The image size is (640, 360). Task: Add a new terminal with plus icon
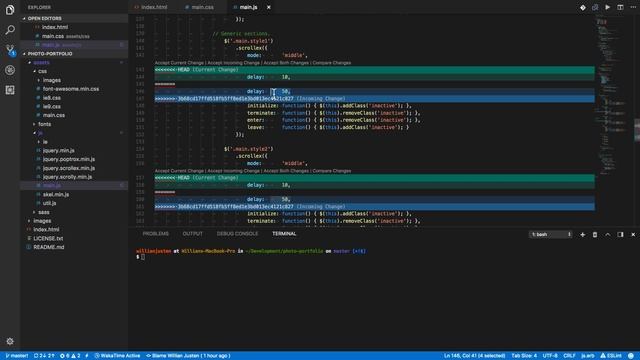(582, 235)
